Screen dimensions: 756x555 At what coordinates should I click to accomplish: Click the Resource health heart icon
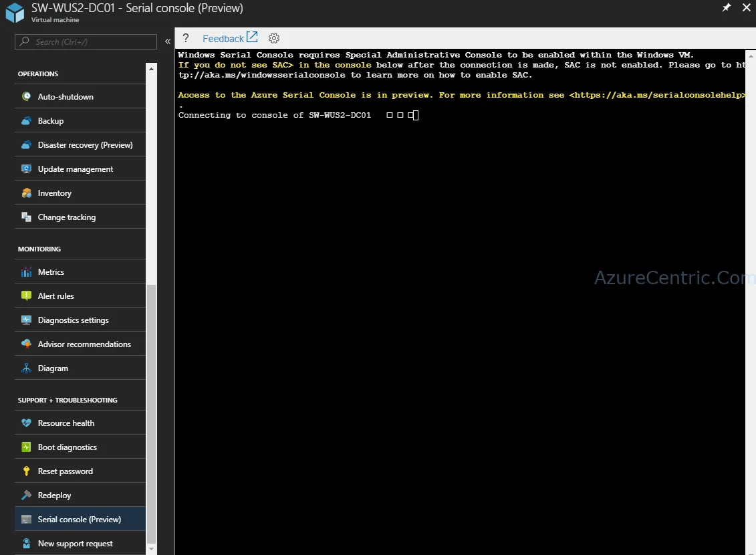27,423
